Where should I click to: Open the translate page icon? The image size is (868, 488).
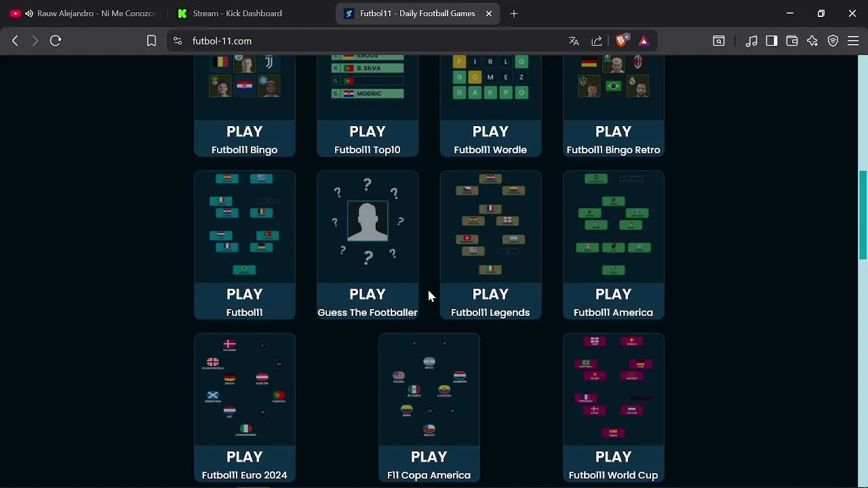pos(574,41)
